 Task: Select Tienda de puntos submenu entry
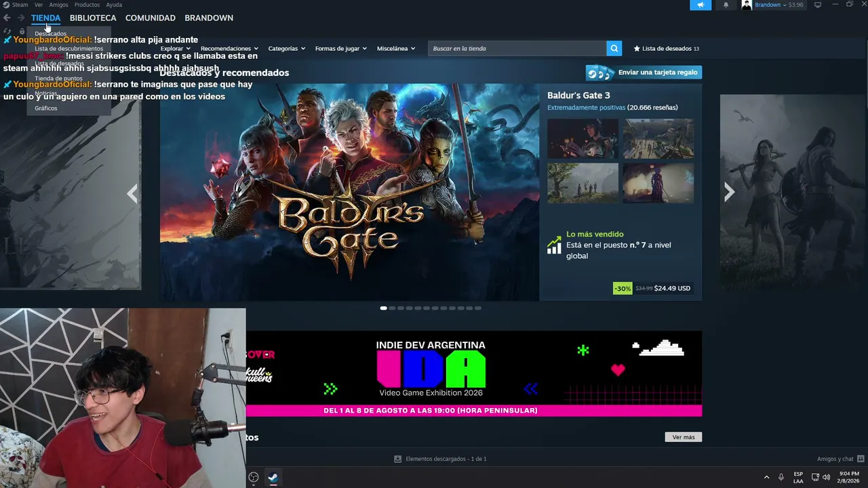(58, 78)
